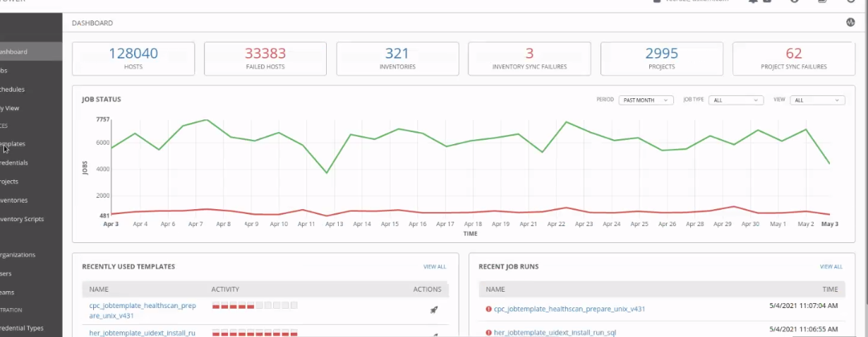Click the 7757 value on the jobs axis
Image resolution: width=868 pixels, height=337 pixels.
click(103, 119)
